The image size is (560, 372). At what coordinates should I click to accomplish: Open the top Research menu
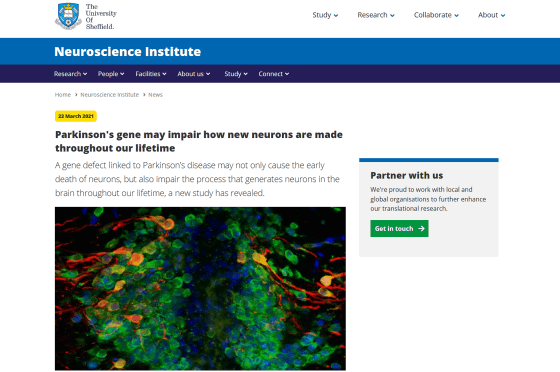376,15
